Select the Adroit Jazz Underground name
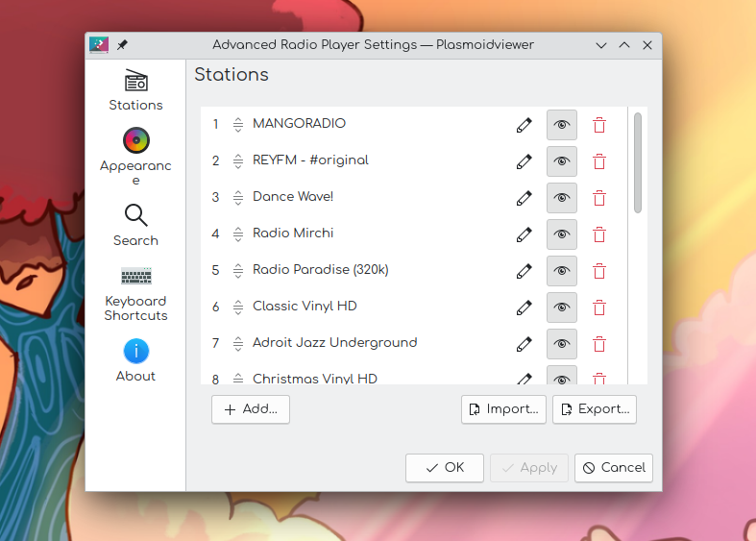Viewport: 756px width, 541px height. 335,343
